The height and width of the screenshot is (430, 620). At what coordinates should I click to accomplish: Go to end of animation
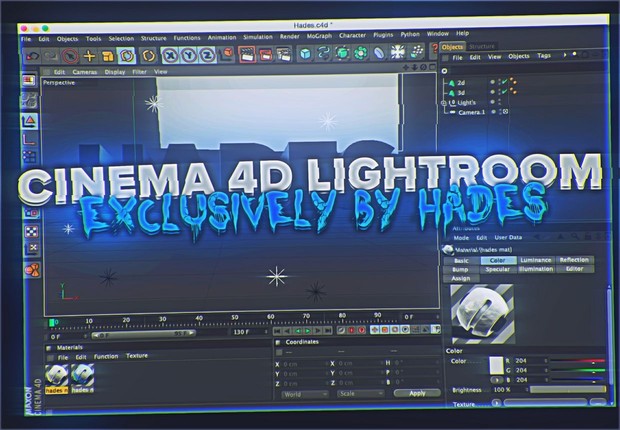click(328, 330)
